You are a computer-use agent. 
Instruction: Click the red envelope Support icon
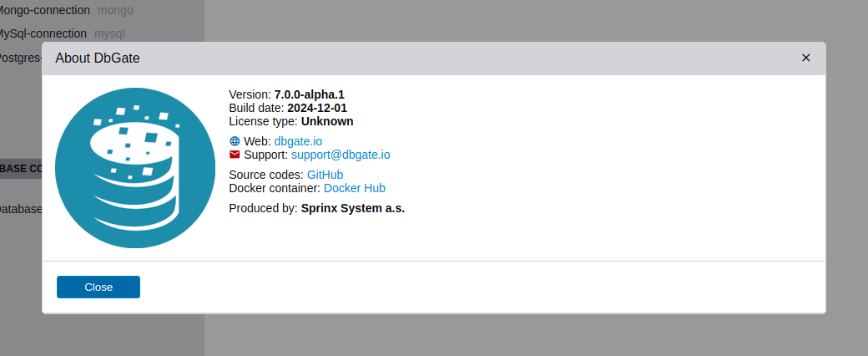[x=235, y=155]
